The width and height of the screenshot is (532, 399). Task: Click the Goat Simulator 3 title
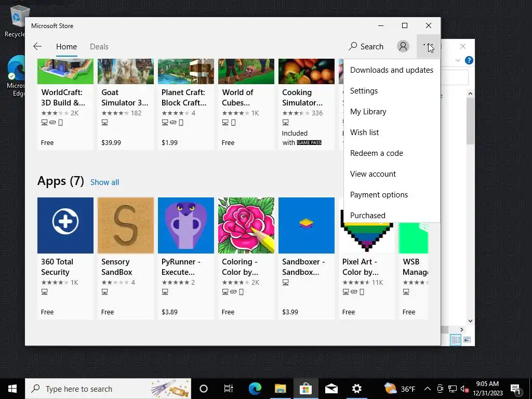point(125,97)
